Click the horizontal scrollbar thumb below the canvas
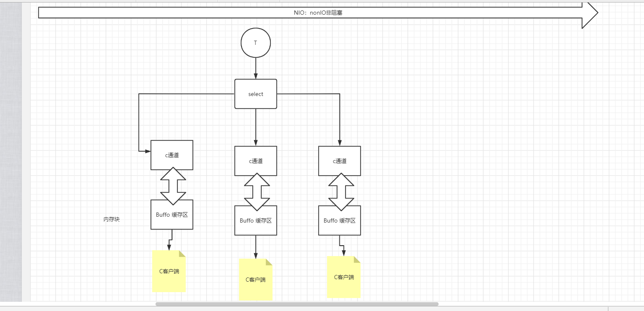This screenshot has height=311, width=644. click(297, 304)
